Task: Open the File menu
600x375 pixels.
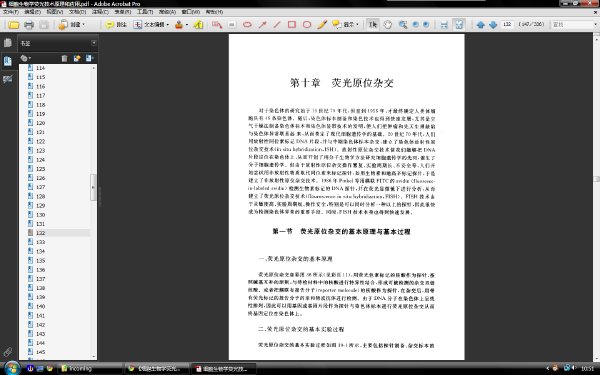Action: pos(11,12)
